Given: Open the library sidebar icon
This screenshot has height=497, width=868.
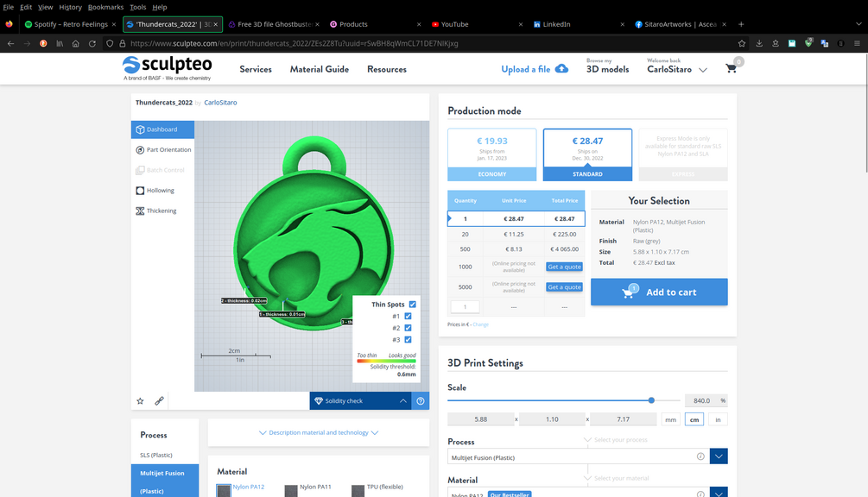Looking at the screenshot, I should pos(60,43).
